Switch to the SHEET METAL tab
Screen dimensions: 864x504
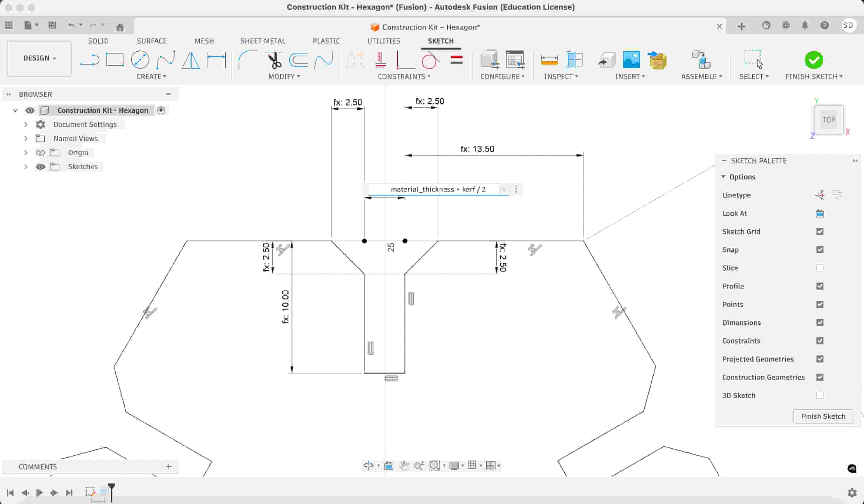coord(263,41)
